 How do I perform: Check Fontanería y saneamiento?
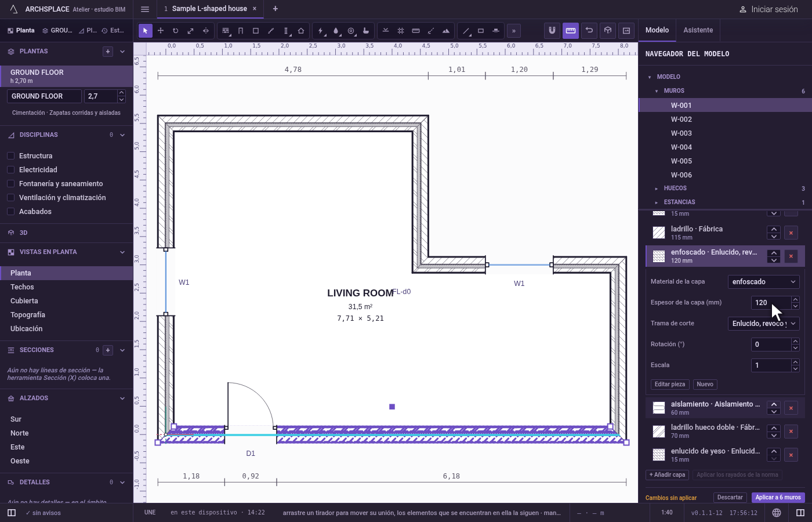10,184
